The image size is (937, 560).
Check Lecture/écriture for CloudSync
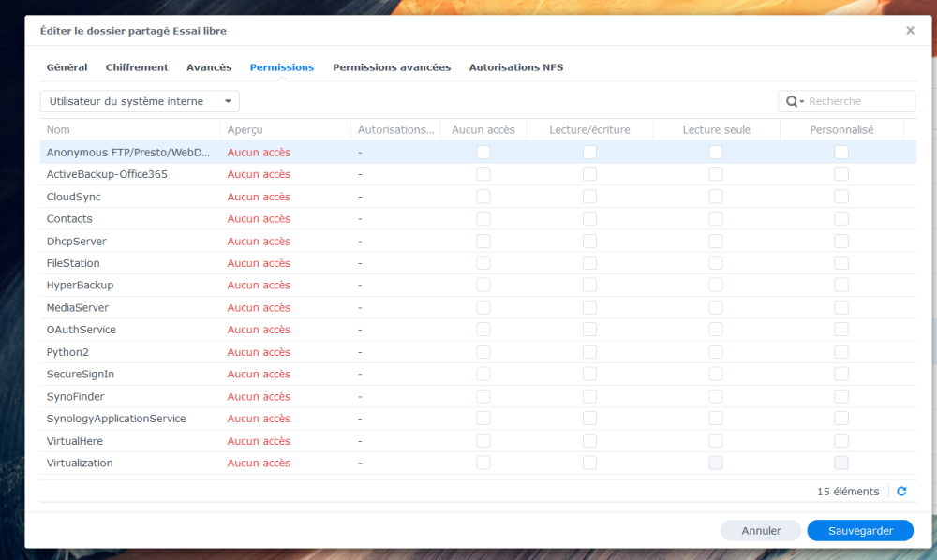click(x=589, y=197)
